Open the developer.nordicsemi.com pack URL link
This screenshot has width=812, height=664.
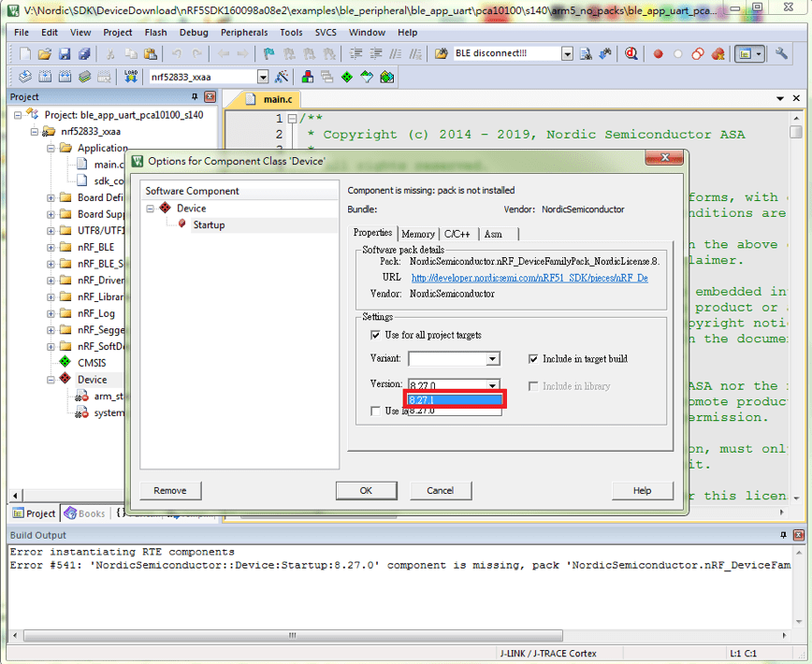529,278
